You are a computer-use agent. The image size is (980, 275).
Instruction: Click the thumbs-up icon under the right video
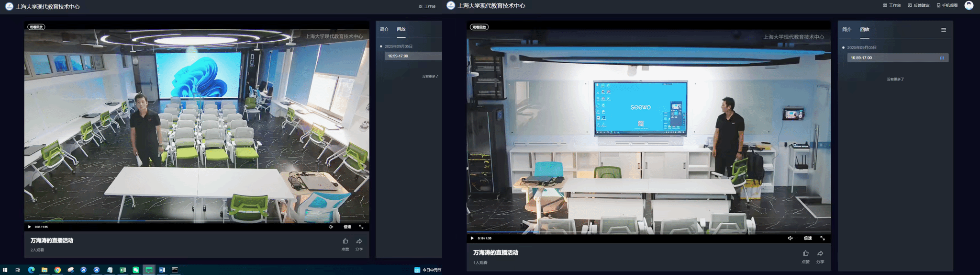[x=805, y=253]
